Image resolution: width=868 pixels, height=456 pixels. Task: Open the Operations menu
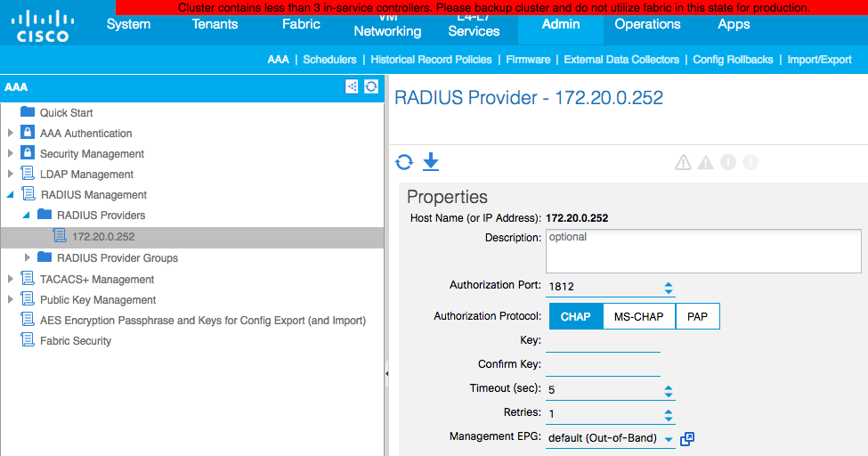(648, 24)
